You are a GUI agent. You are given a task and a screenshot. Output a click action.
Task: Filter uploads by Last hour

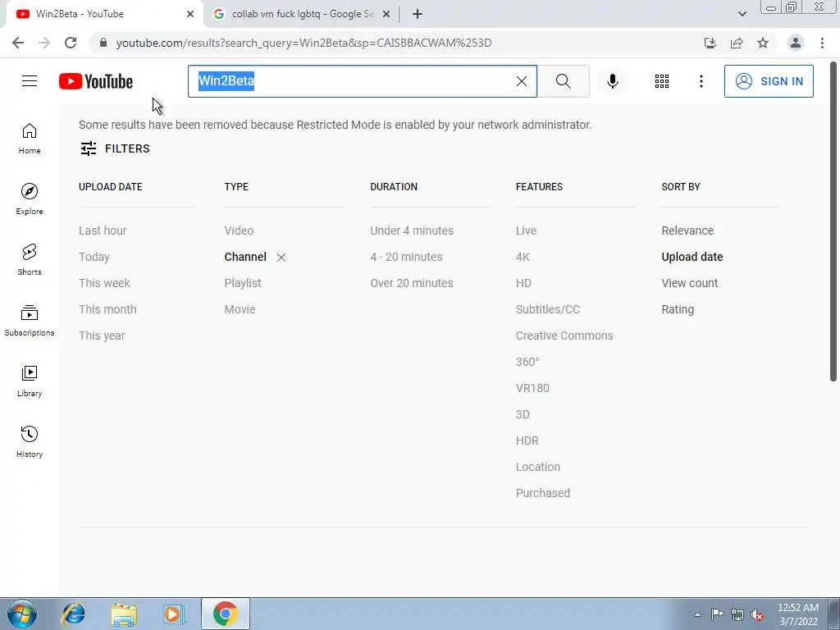pos(103,231)
